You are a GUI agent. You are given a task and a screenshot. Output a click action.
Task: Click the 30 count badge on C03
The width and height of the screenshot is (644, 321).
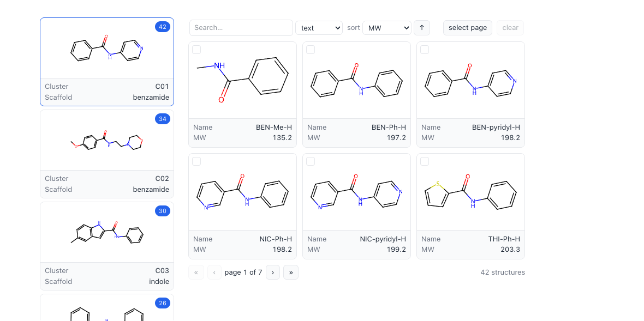coord(163,211)
